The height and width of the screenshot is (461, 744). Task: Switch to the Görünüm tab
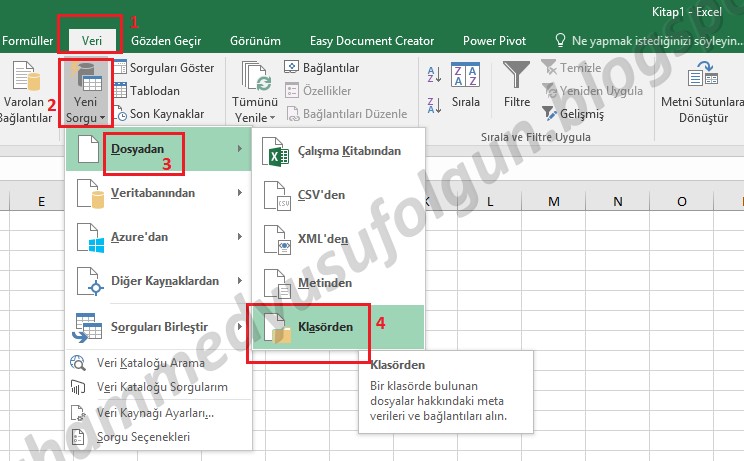click(x=255, y=41)
